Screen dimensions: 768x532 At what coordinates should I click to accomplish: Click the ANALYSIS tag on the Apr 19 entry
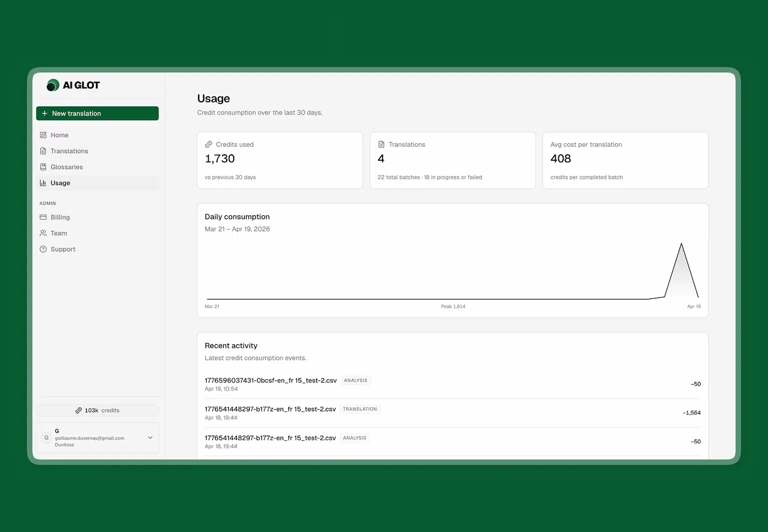point(355,380)
